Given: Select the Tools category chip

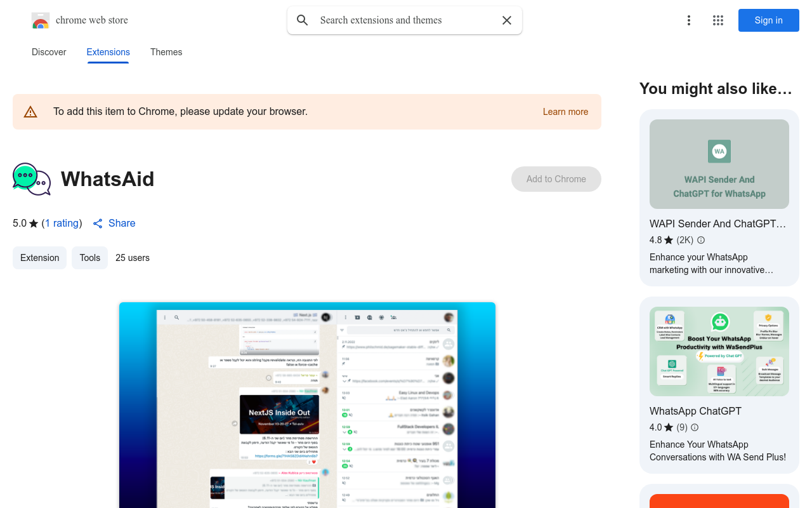Looking at the screenshot, I should [x=90, y=258].
